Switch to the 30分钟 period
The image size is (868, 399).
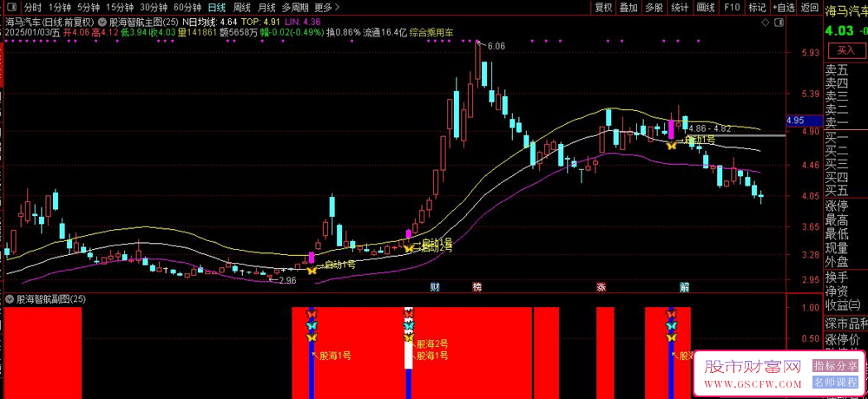(x=154, y=7)
